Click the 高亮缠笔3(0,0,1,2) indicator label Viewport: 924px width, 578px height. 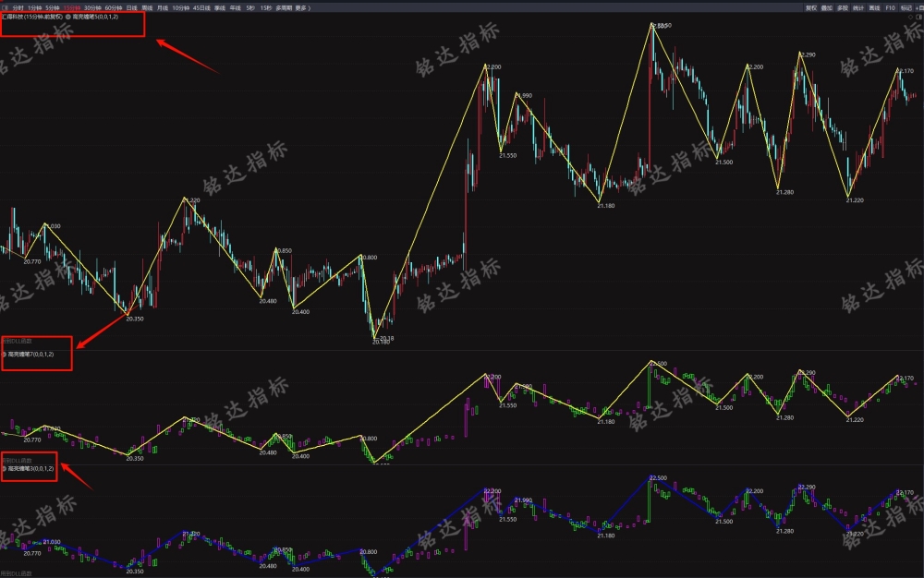point(30,468)
